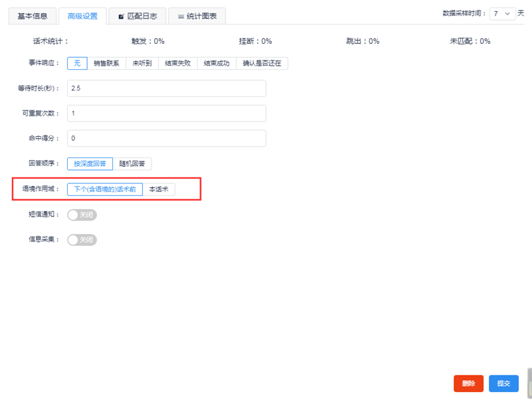Select 结束成功 event response
Viewport: 532px width, 400px height.
216,63
